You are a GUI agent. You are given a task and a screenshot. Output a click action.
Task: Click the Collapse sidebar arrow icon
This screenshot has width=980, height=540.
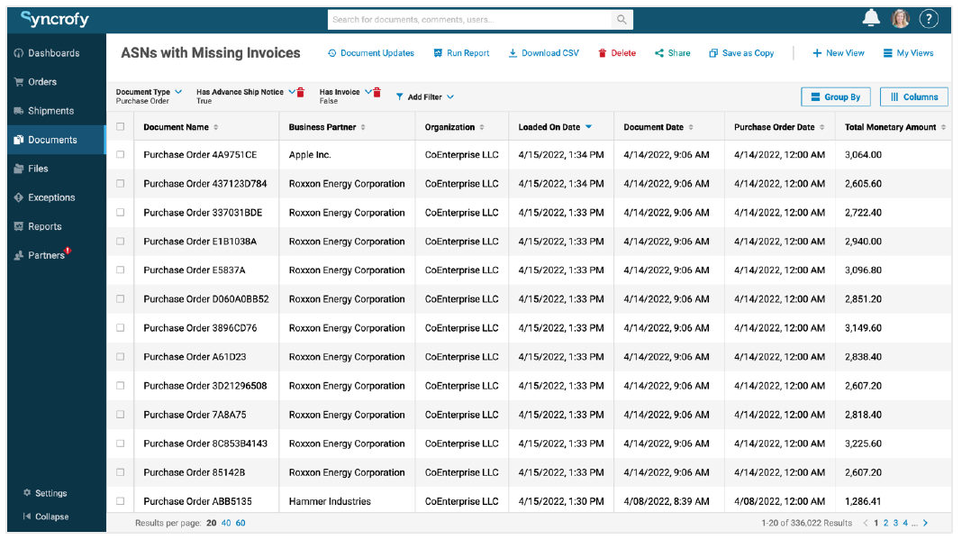[x=27, y=517]
